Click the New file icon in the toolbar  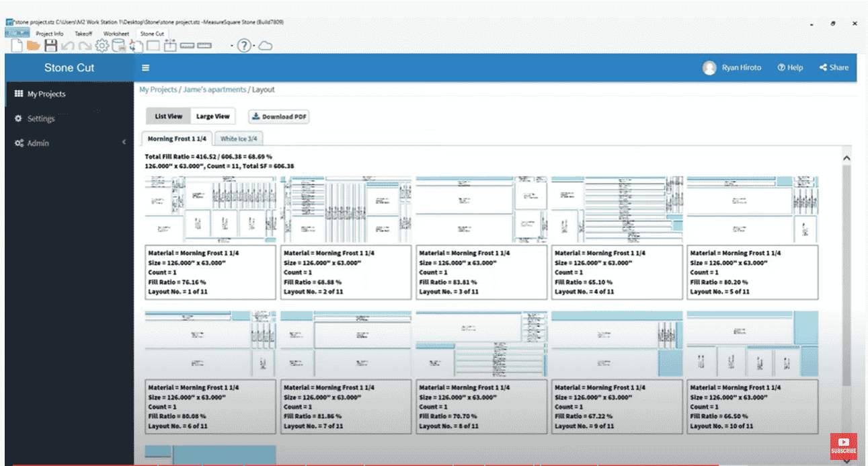[16, 46]
